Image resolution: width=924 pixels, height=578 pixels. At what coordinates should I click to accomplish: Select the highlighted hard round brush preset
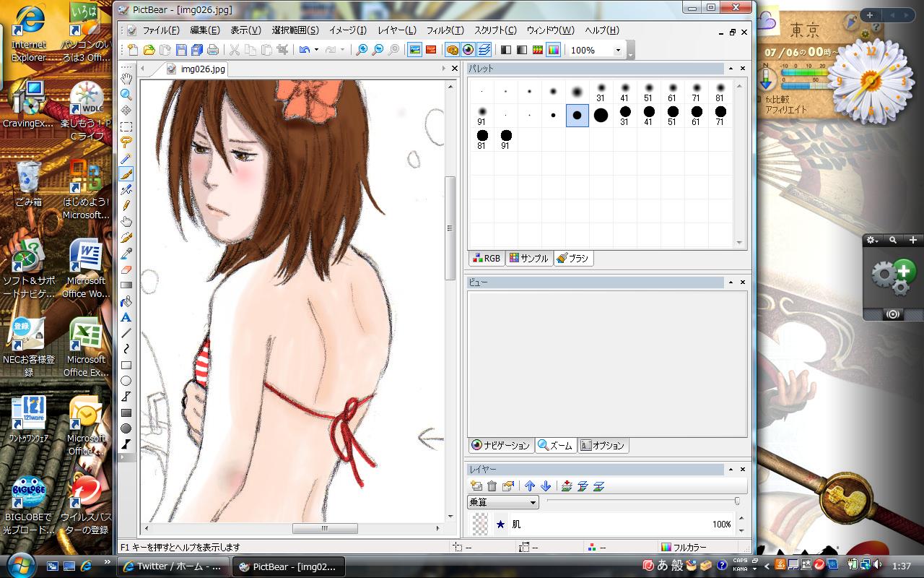coord(577,116)
